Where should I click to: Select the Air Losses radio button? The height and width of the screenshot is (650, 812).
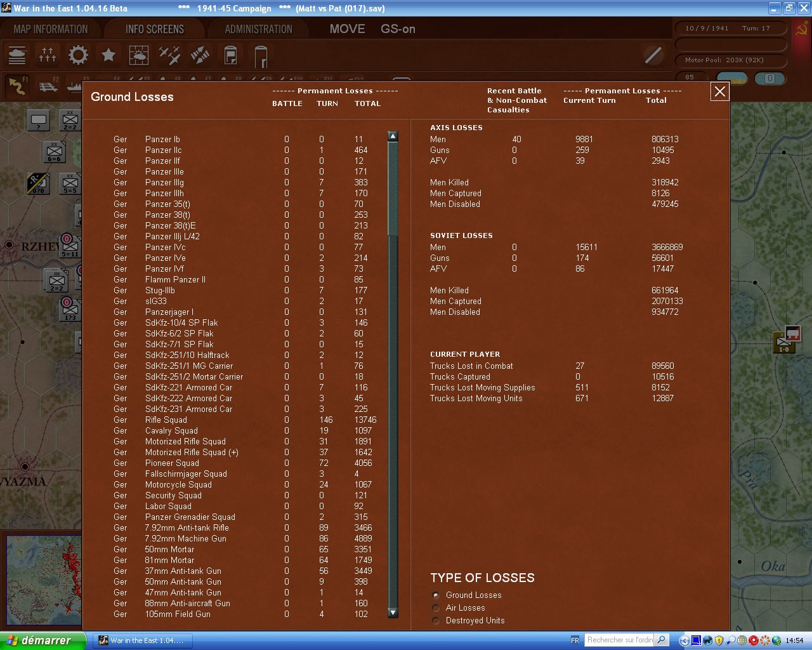tap(436, 608)
